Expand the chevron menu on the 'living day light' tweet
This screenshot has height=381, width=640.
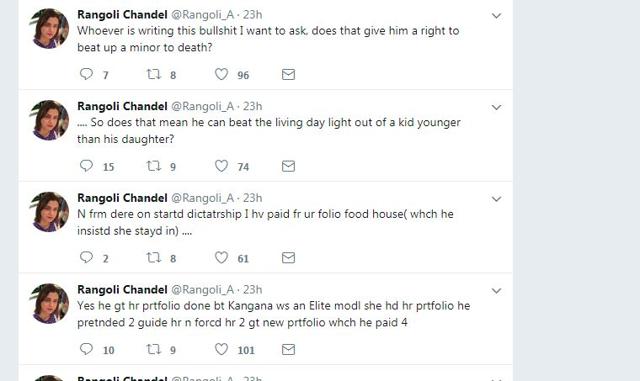(496, 107)
